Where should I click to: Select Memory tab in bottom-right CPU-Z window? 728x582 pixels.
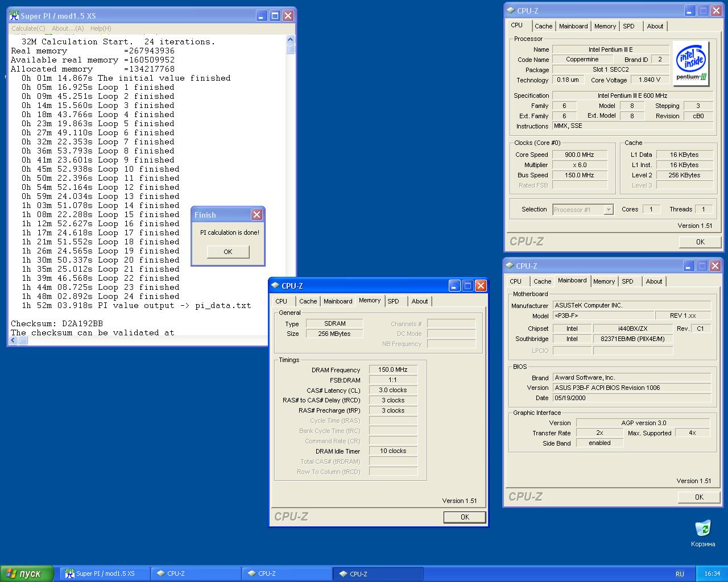click(604, 281)
